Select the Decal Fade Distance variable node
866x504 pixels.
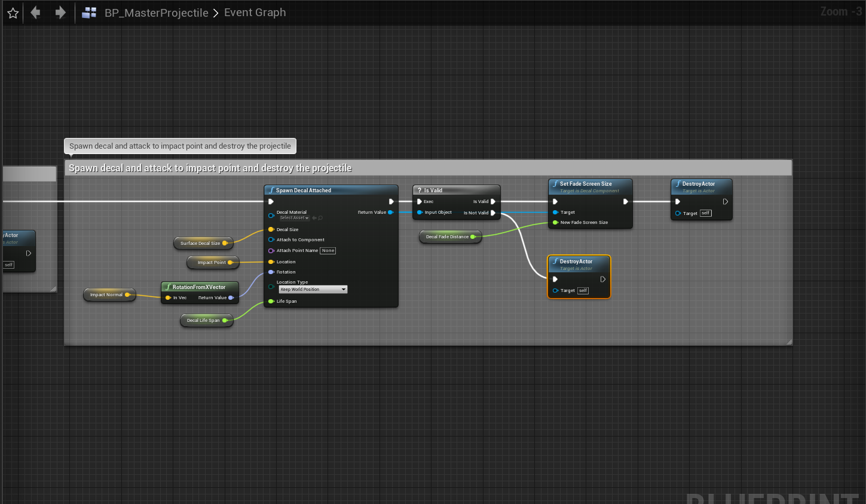point(446,237)
